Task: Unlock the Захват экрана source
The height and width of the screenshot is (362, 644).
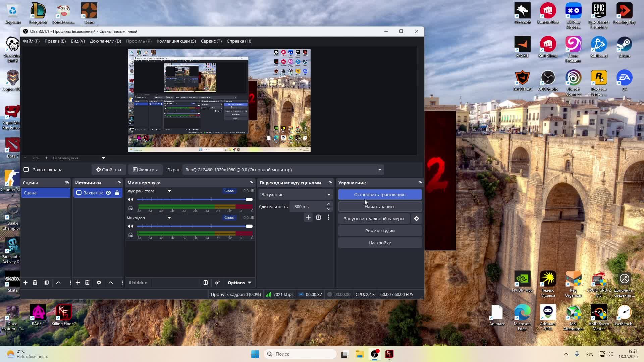Action: [x=117, y=193]
